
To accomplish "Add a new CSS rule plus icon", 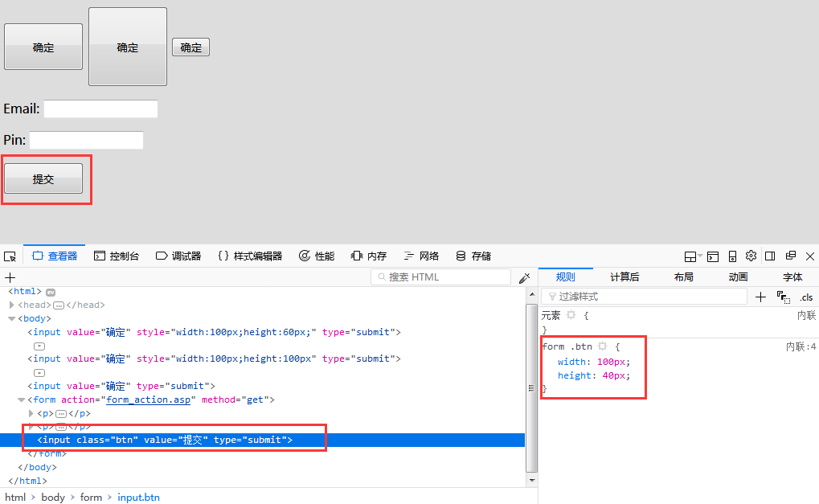I will click(x=760, y=297).
